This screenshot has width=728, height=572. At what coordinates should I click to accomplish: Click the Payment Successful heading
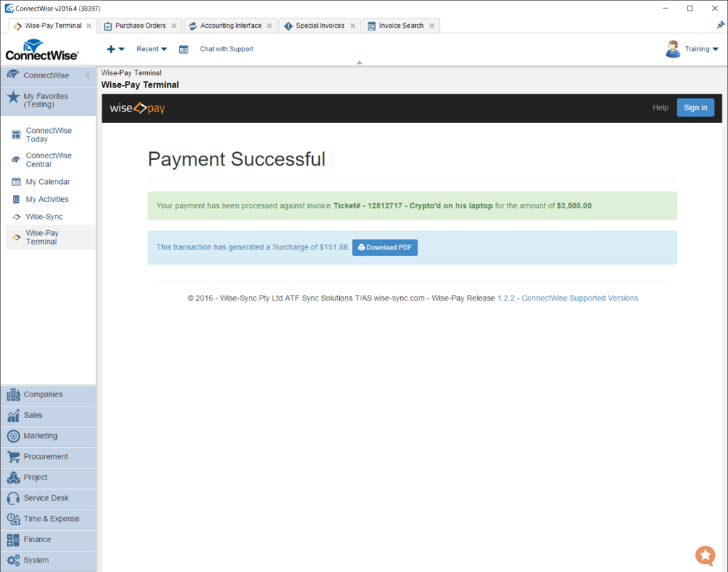(x=236, y=159)
